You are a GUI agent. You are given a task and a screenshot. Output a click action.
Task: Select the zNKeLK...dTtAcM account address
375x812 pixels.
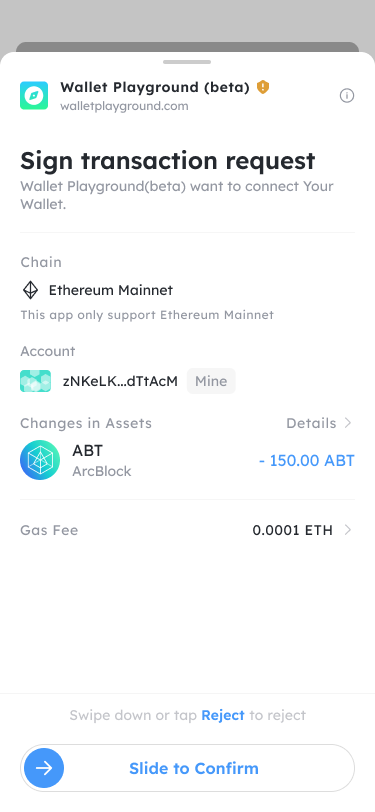coord(120,381)
